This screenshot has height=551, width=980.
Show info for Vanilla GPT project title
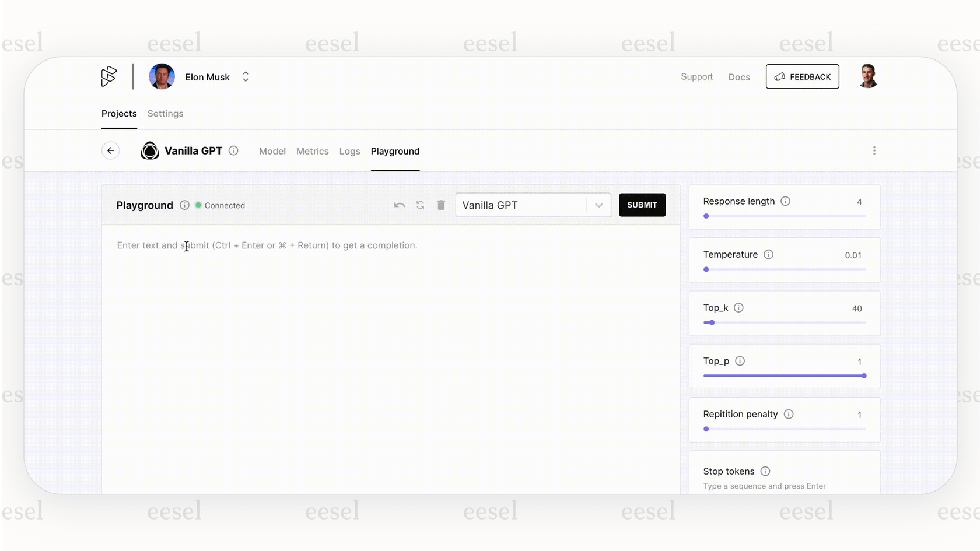pyautogui.click(x=233, y=151)
